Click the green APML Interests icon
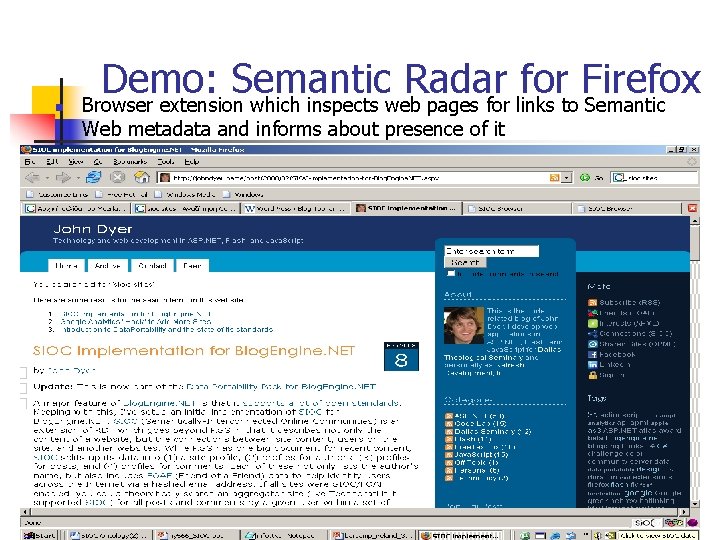Viewport: 720px width, 540px height. click(592, 323)
